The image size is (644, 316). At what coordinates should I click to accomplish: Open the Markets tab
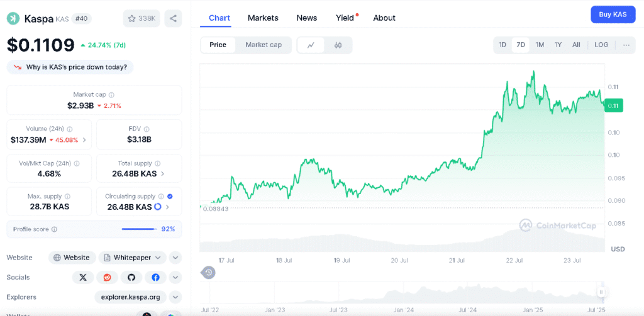click(263, 18)
